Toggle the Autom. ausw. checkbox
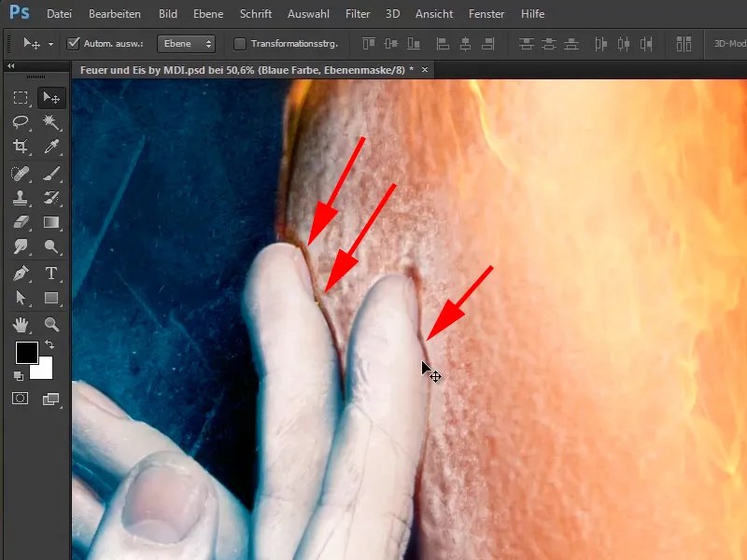 [73, 44]
